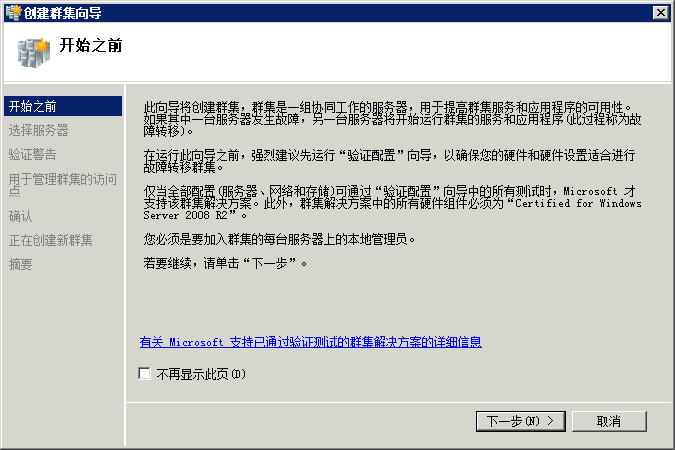Click the small cluster wizard icon in title bar
675x450 pixels.
[13, 12]
